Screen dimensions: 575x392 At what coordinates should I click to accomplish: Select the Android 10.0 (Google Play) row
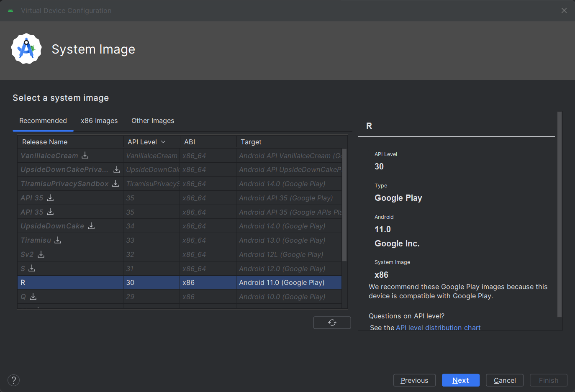tap(180, 297)
